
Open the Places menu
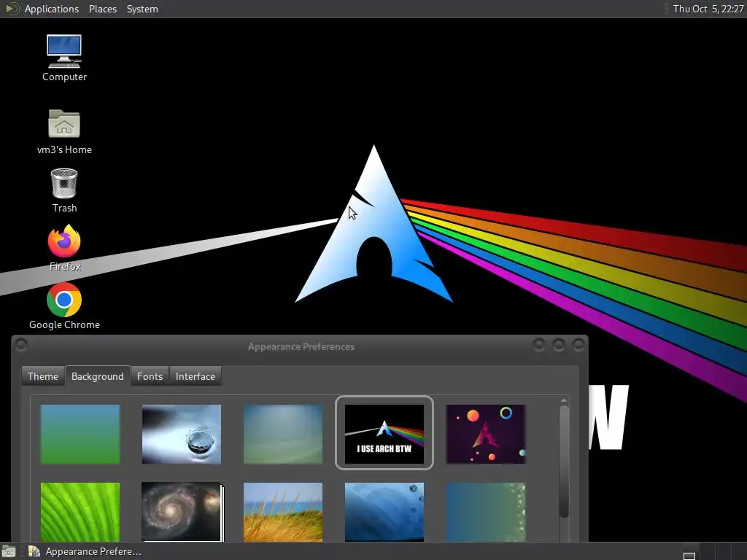coord(103,9)
